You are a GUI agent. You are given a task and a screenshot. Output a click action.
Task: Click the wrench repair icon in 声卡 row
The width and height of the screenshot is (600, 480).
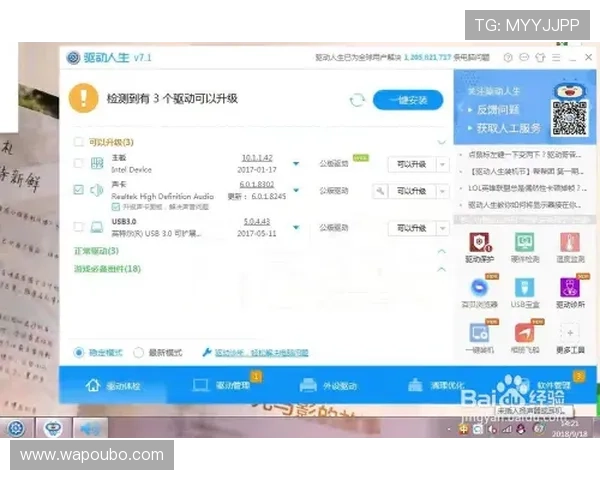(x=380, y=191)
